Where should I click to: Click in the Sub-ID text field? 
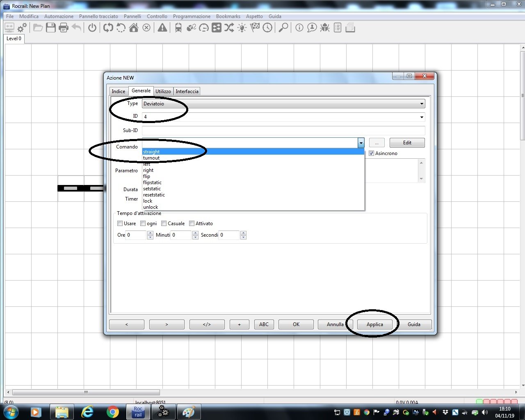(283, 130)
